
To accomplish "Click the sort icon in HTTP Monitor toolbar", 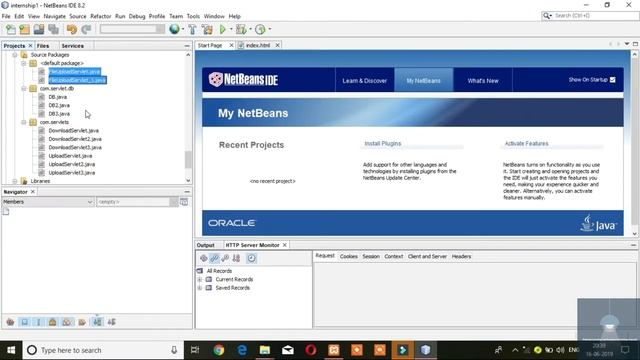I will pos(236,258).
